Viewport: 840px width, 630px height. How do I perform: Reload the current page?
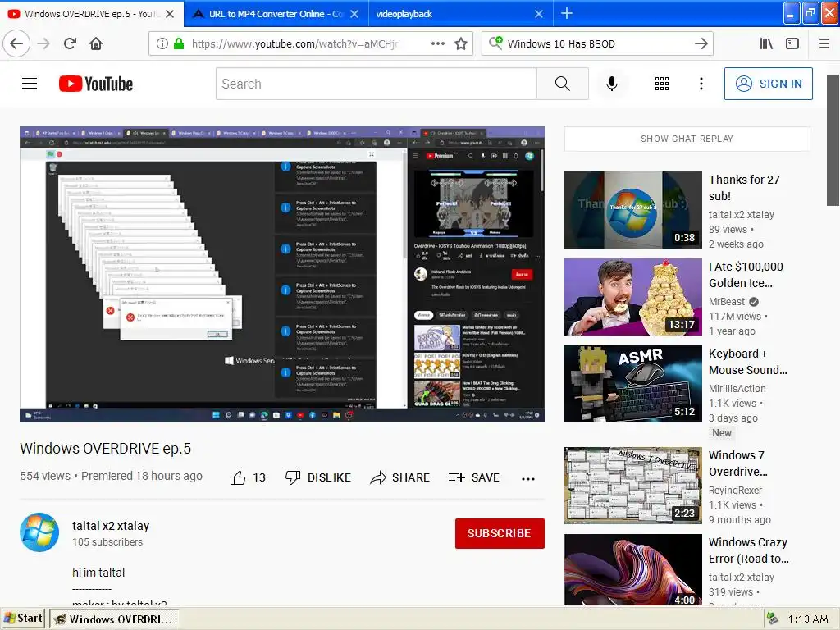tap(70, 43)
